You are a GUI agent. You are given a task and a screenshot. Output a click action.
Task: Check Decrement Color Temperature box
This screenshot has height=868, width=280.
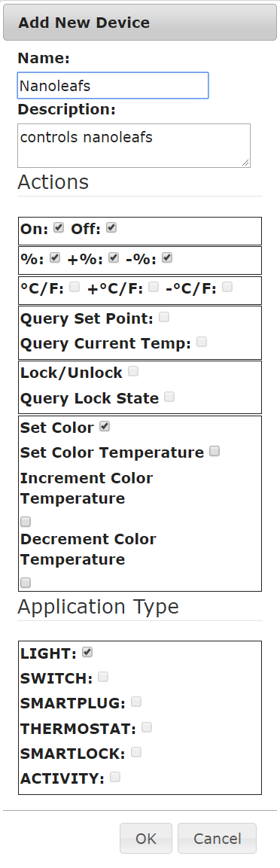click(x=26, y=583)
